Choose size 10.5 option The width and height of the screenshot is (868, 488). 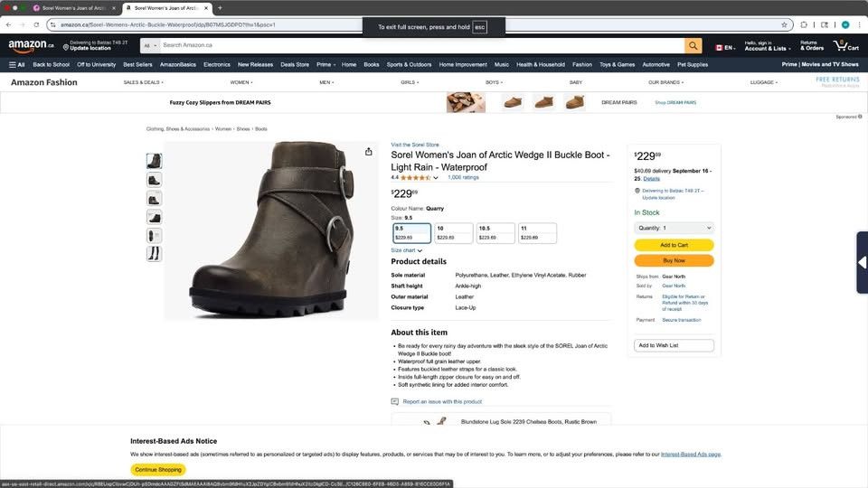click(495, 233)
